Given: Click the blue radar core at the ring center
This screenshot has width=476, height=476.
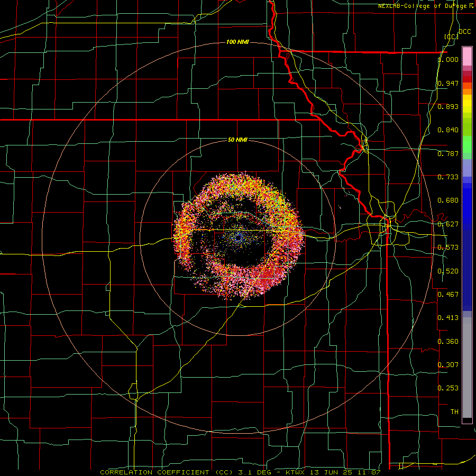Looking at the screenshot, I should click(x=239, y=237).
